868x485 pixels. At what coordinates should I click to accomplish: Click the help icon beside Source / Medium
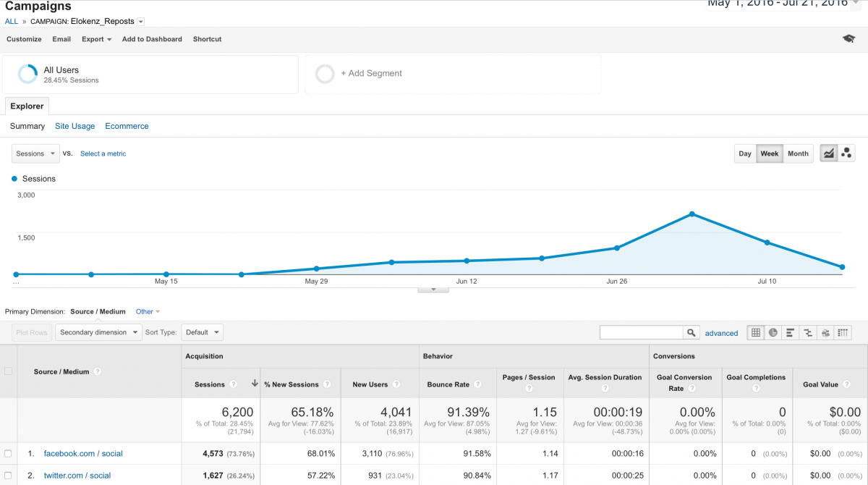(x=97, y=372)
